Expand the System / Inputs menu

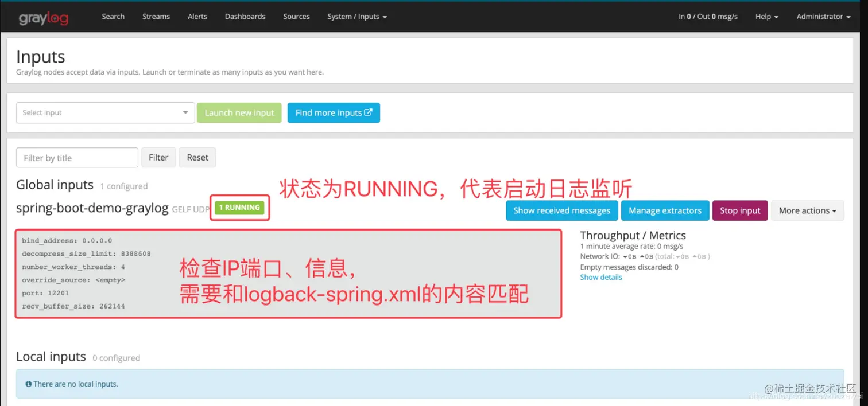pos(357,17)
